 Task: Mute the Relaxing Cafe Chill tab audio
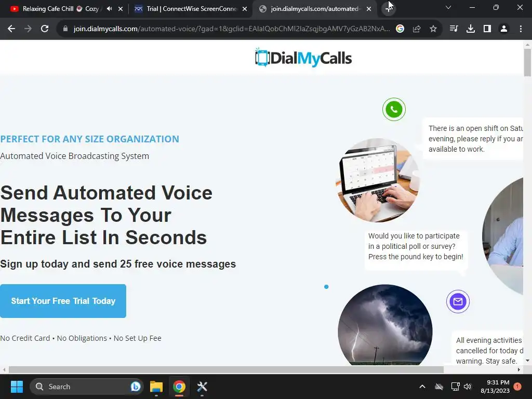point(109,9)
